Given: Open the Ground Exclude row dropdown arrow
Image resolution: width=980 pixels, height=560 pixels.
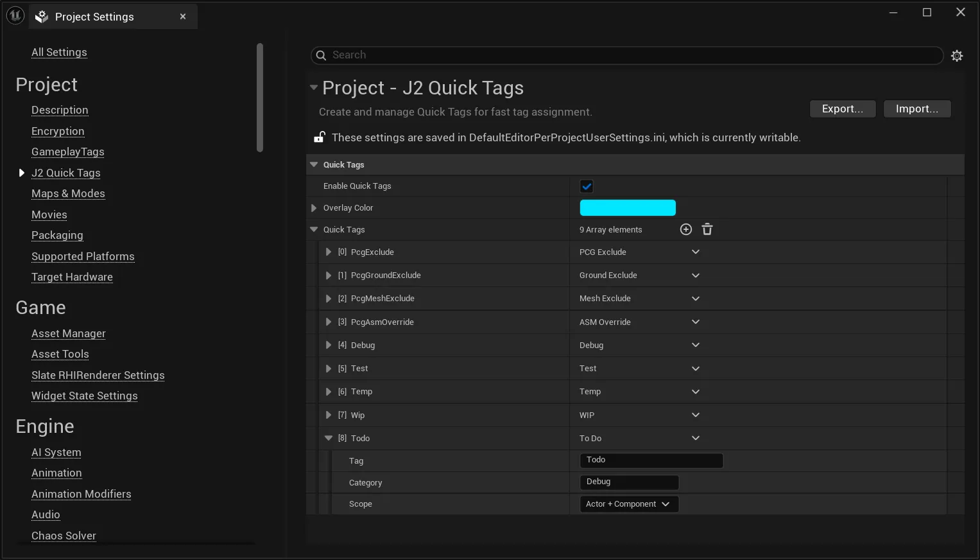Looking at the screenshot, I should 696,276.
